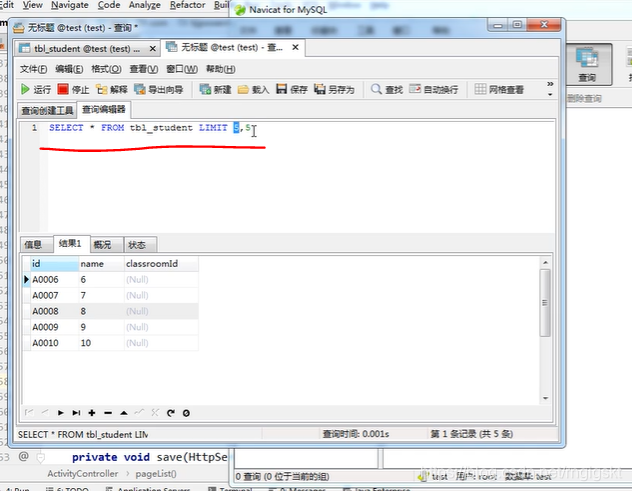Screen dimensions: 632x491
Task: Create a new query with 新建
Action: (x=215, y=89)
